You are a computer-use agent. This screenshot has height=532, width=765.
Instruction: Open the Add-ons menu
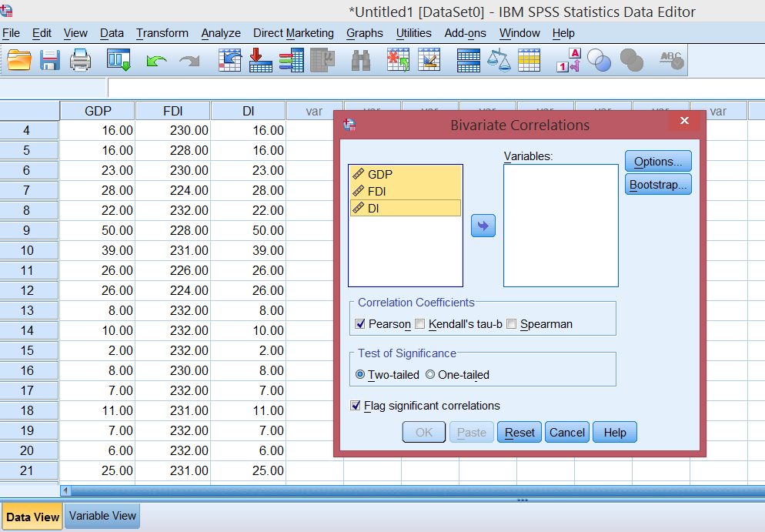coord(465,33)
